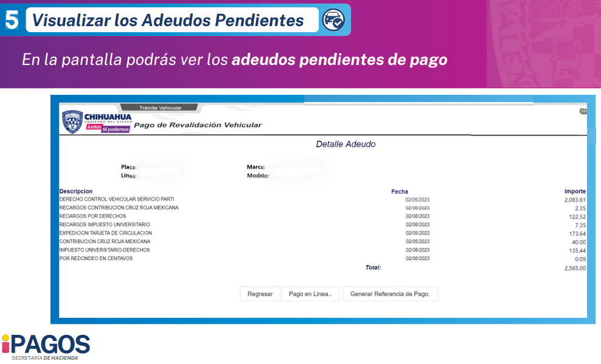Click the Descripcion column header
The height and width of the screenshot is (364, 601).
pyautogui.click(x=76, y=191)
